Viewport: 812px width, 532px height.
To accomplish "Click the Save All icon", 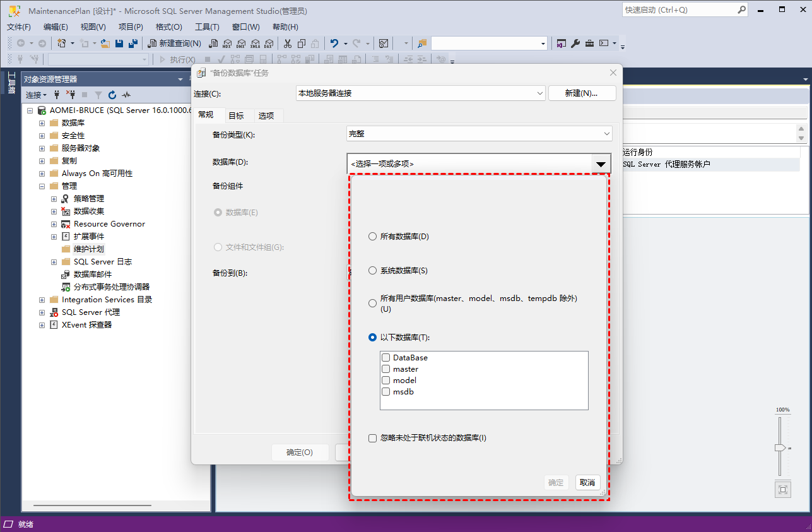I will (x=132, y=44).
